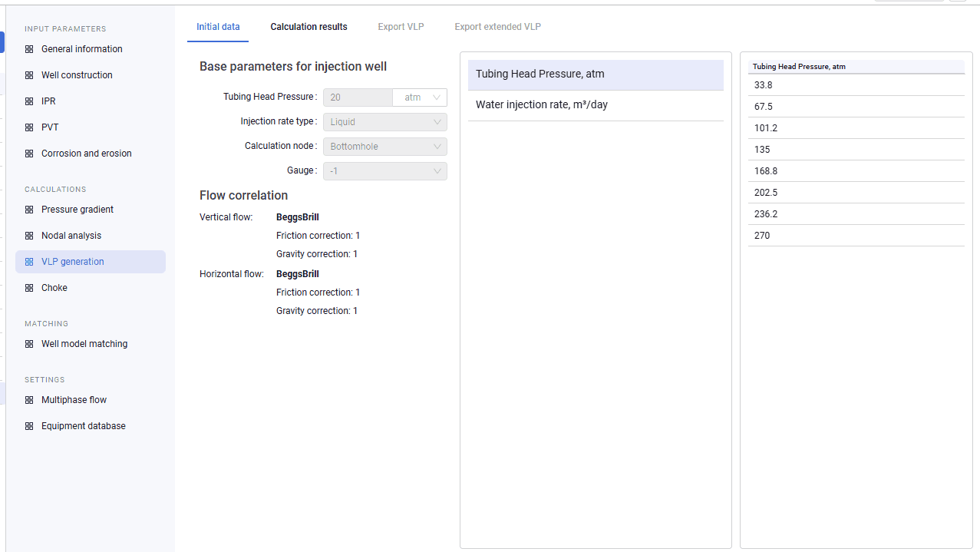Click the Well model matching icon
Screen dimensions: 980x552
pos(29,344)
